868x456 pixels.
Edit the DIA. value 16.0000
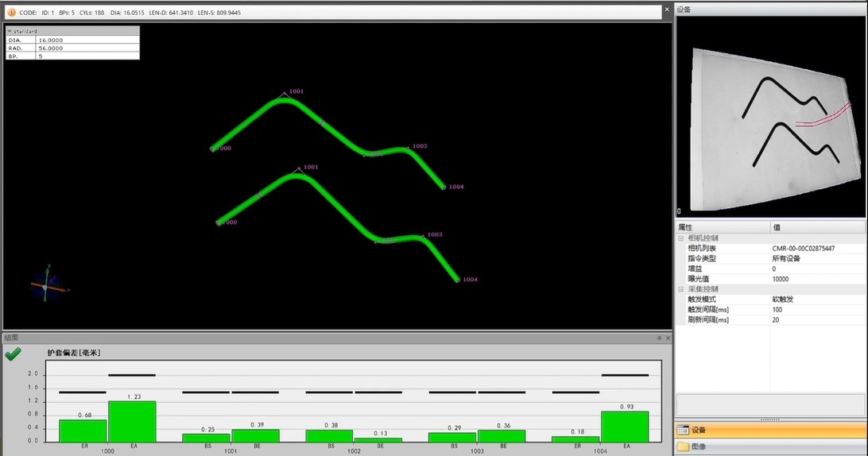[51, 39]
